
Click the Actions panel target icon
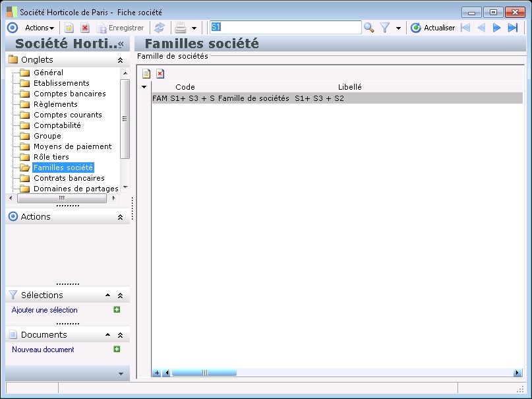coord(13,216)
